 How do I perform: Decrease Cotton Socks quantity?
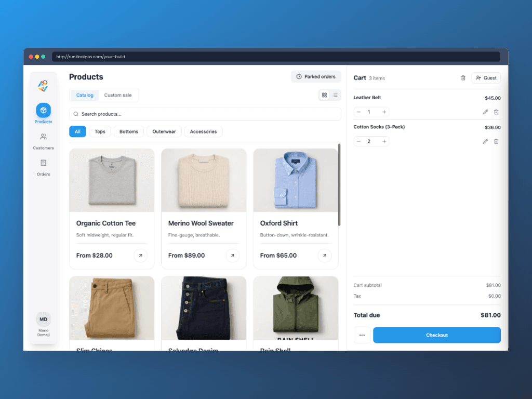tap(359, 141)
